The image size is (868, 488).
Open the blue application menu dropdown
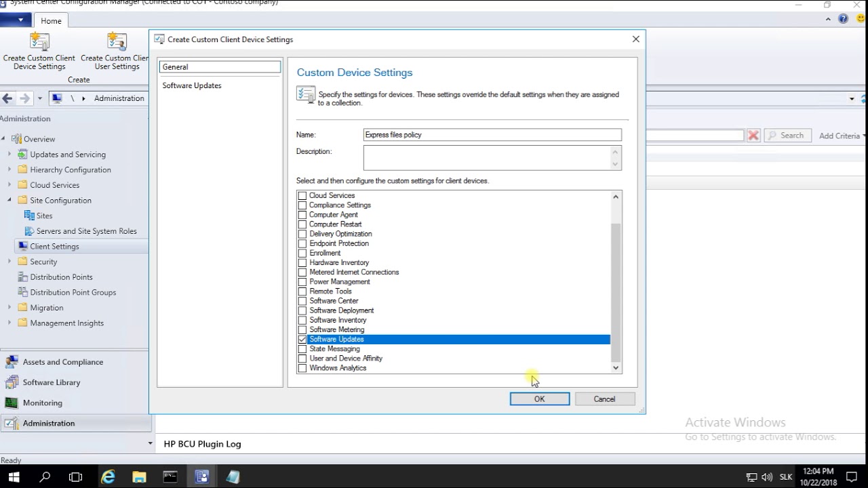(x=16, y=20)
